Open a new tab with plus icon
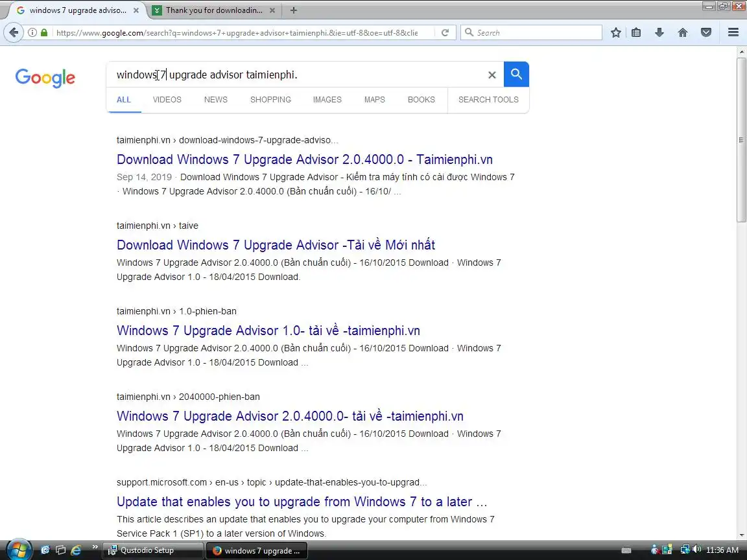 click(294, 10)
